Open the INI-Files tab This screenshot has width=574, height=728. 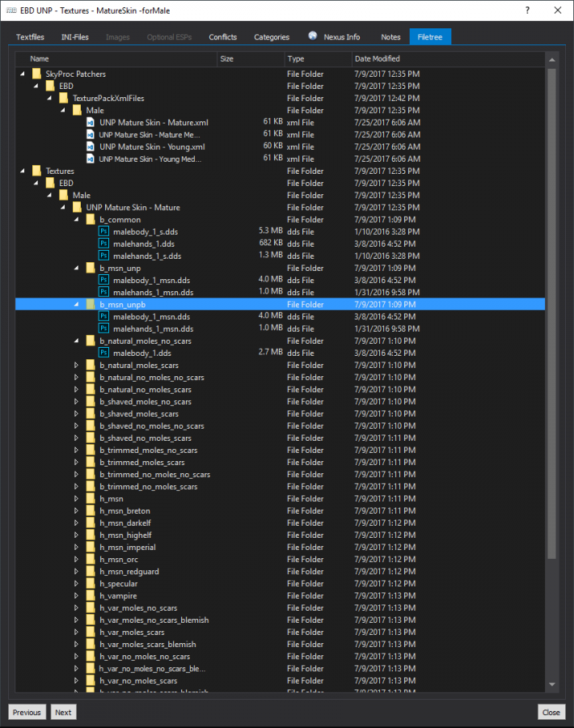(74, 36)
